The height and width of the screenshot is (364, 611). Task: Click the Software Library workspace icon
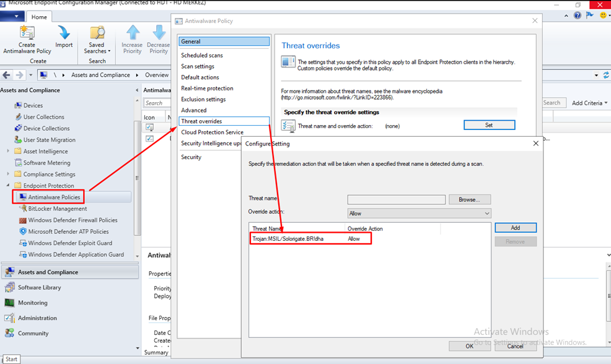[x=9, y=287]
